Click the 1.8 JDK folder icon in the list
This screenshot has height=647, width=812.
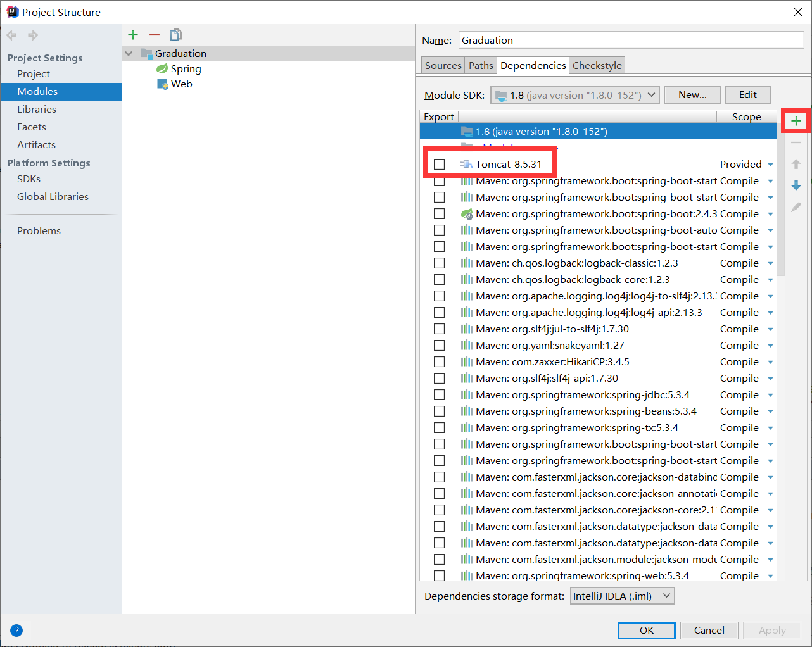[467, 131]
